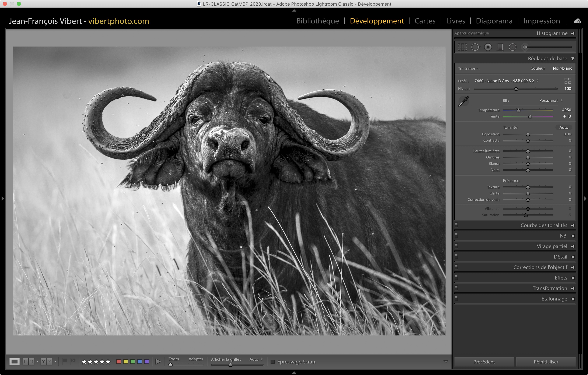Image resolution: width=588 pixels, height=375 pixels.
Task: Switch to the Bibliothèque module
Action: [317, 21]
